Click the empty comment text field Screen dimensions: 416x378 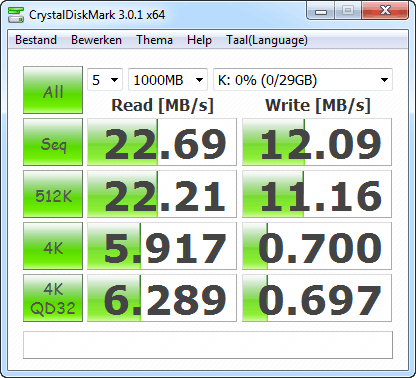coord(208,345)
